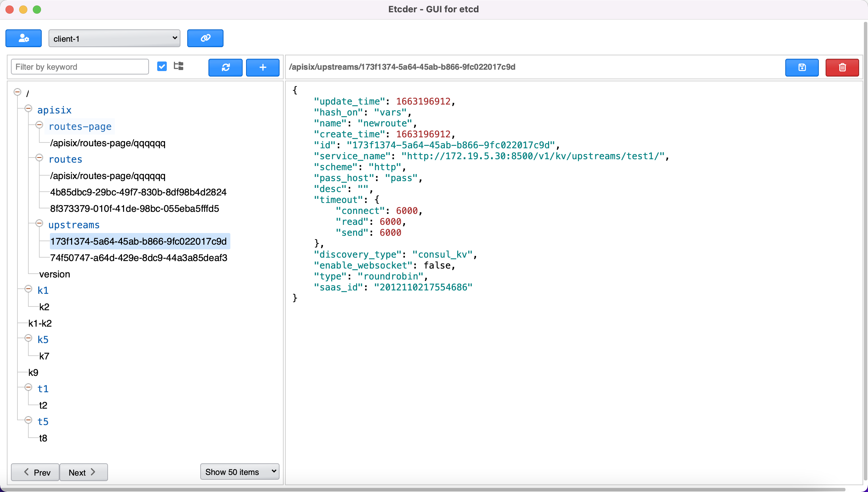Toggle the checkbox beside the keyword filter
The image size is (868, 492).
point(162,66)
